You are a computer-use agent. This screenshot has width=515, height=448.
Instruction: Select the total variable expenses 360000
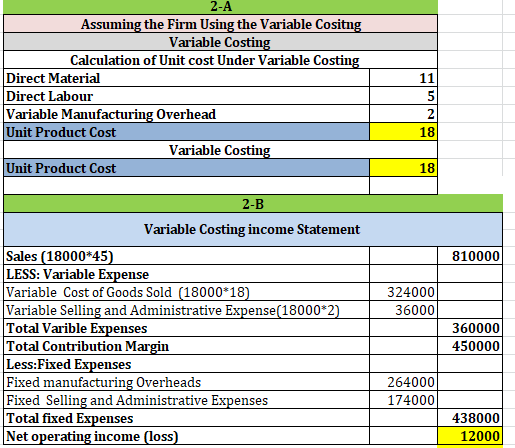coord(470,328)
